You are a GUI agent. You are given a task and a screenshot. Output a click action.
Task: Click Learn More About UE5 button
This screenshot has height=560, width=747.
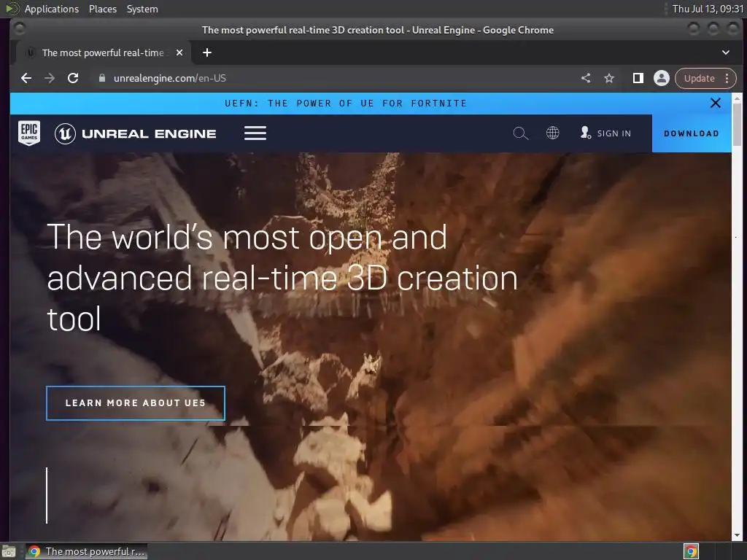point(136,402)
